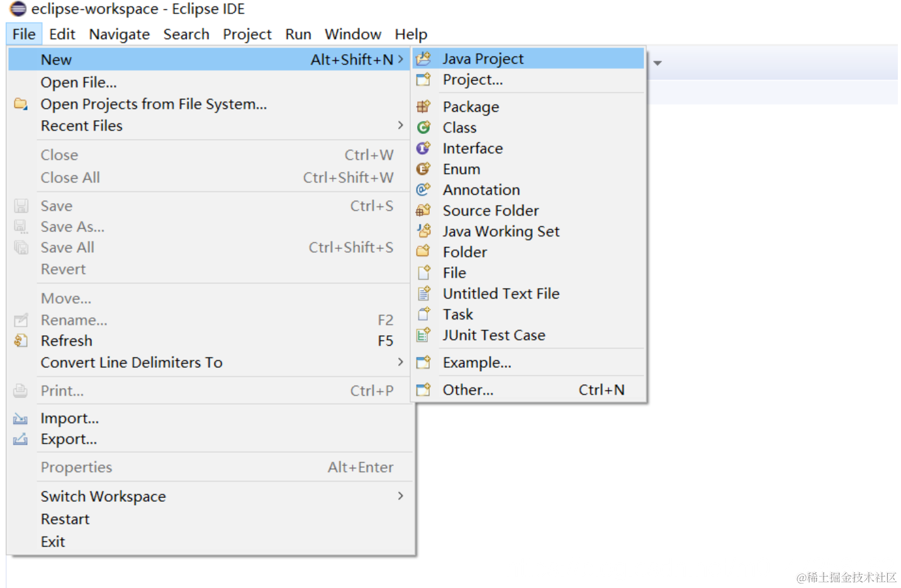The width and height of the screenshot is (901, 588).
Task: Expand the Recent Files submenu arrow
Action: pos(400,125)
